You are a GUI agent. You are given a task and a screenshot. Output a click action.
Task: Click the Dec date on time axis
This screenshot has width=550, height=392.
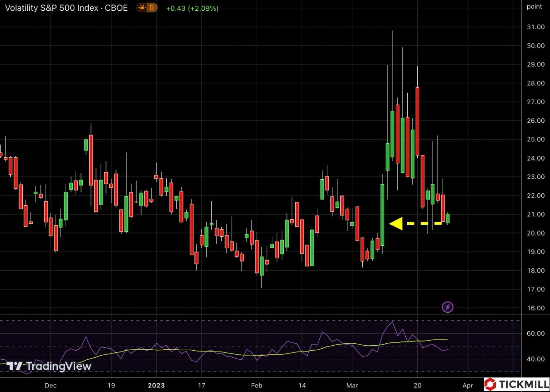coord(50,385)
